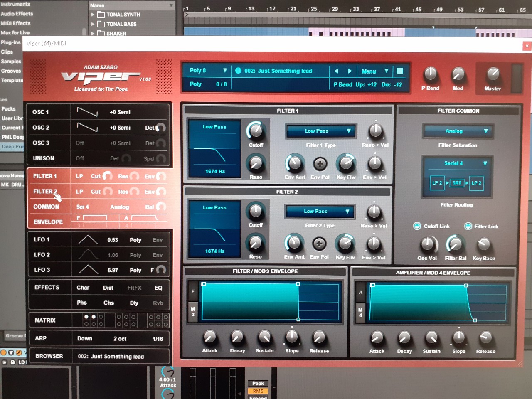Select the ENVELOPE section tab
This screenshot has width=532, height=399.
[48, 222]
